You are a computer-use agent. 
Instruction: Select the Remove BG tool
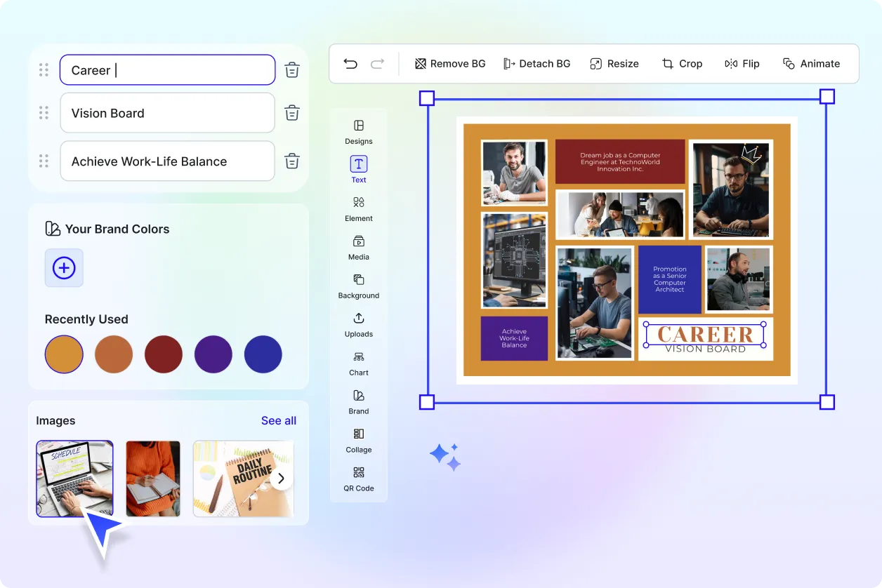coord(450,64)
